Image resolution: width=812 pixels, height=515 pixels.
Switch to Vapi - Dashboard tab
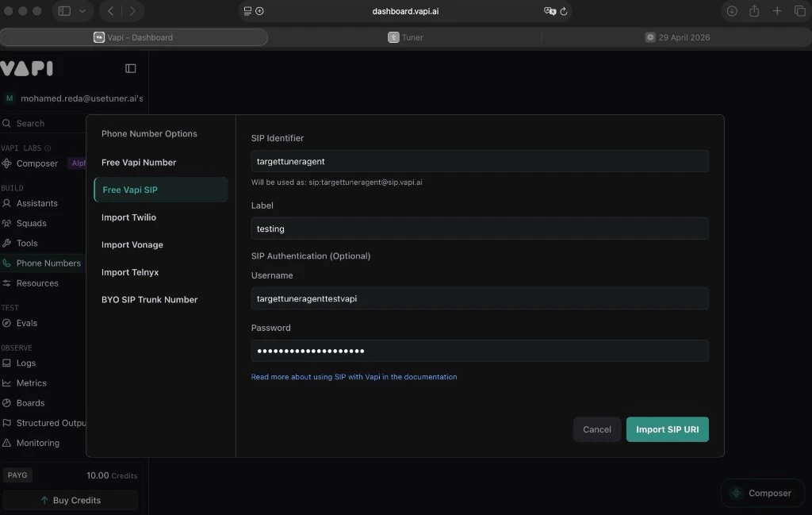tap(133, 37)
